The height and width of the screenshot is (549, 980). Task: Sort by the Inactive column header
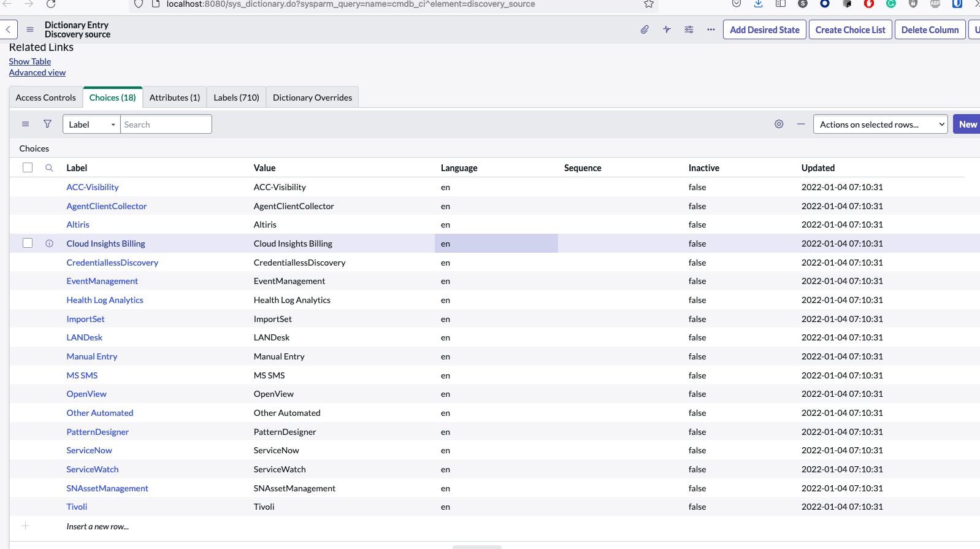point(704,168)
